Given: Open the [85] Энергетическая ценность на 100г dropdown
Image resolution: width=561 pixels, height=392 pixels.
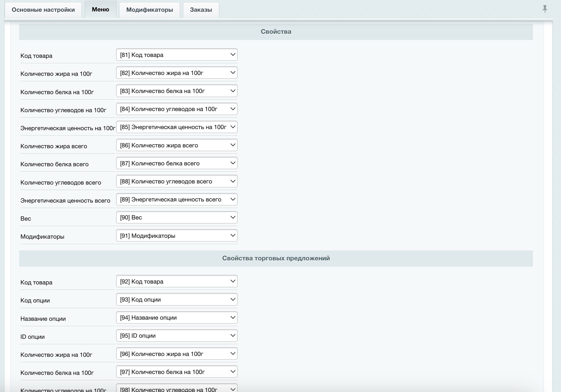Looking at the screenshot, I should (177, 127).
